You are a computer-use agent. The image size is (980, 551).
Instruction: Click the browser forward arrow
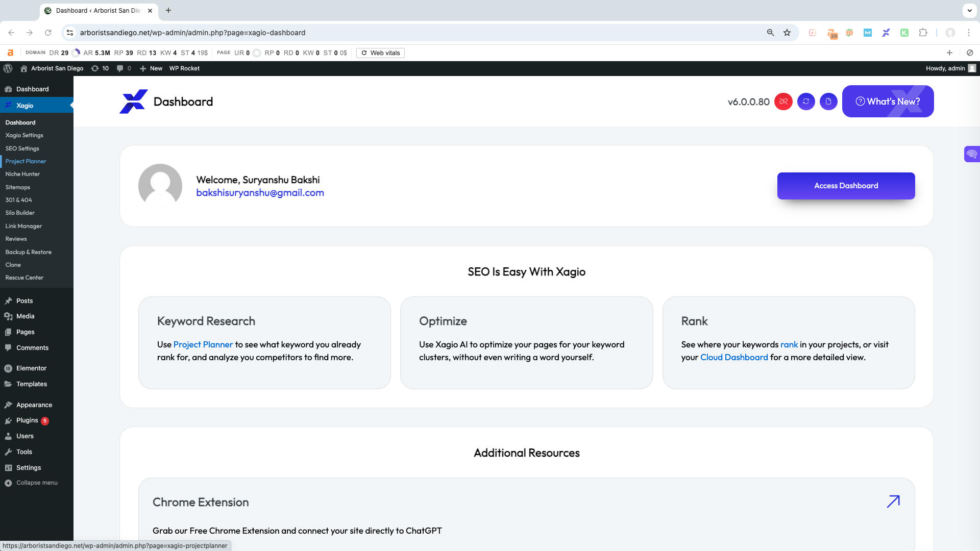coord(30,33)
